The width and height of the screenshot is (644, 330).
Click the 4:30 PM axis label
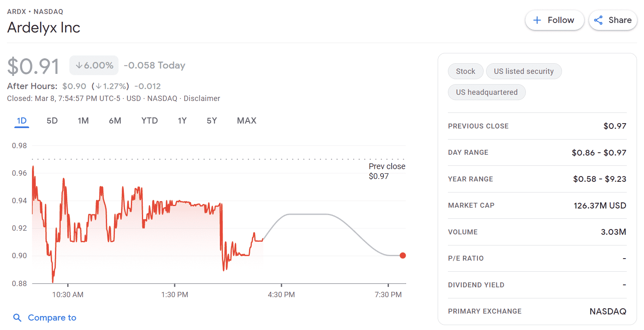[x=281, y=295]
